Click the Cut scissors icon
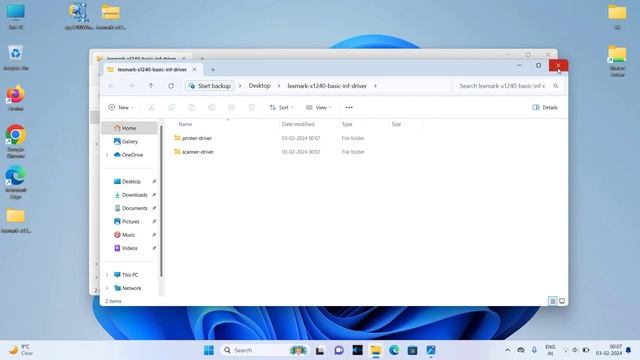Viewport: 640px width, 360px height. (151, 107)
